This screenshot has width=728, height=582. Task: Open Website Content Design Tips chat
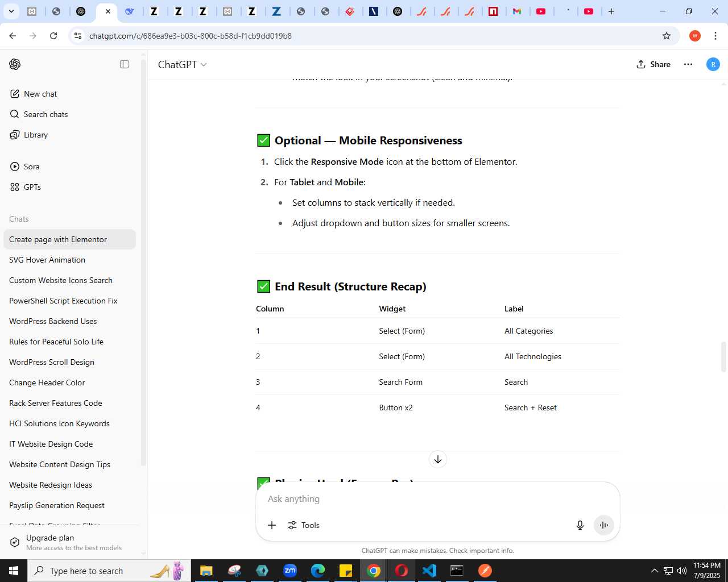pos(69,464)
